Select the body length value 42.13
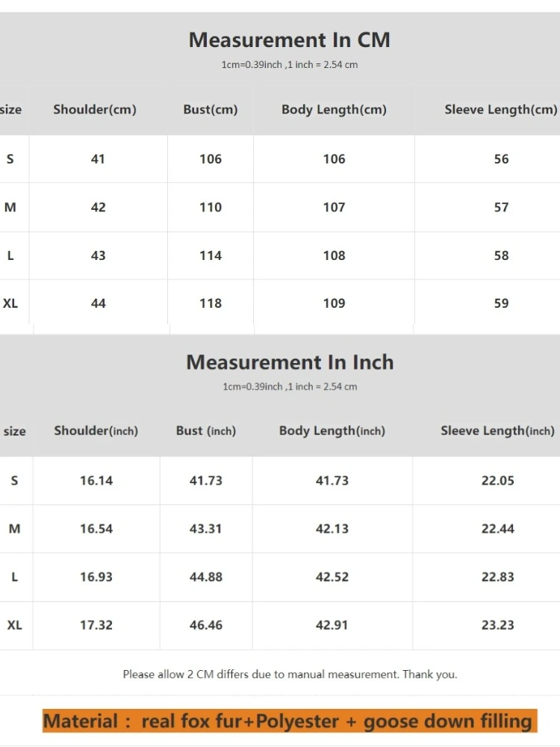560x747 pixels. pos(332,529)
